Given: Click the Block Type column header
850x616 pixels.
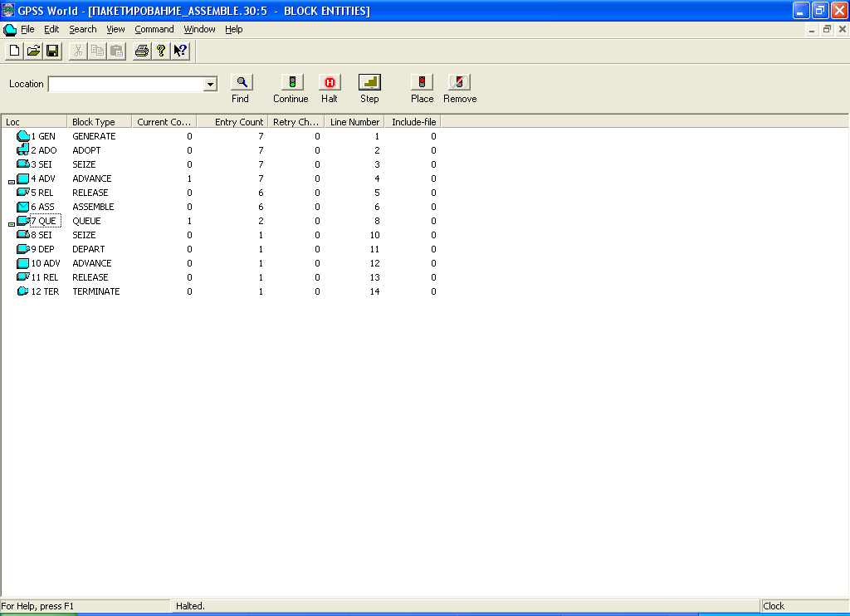Looking at the screenshot, I should coord(100,122).
